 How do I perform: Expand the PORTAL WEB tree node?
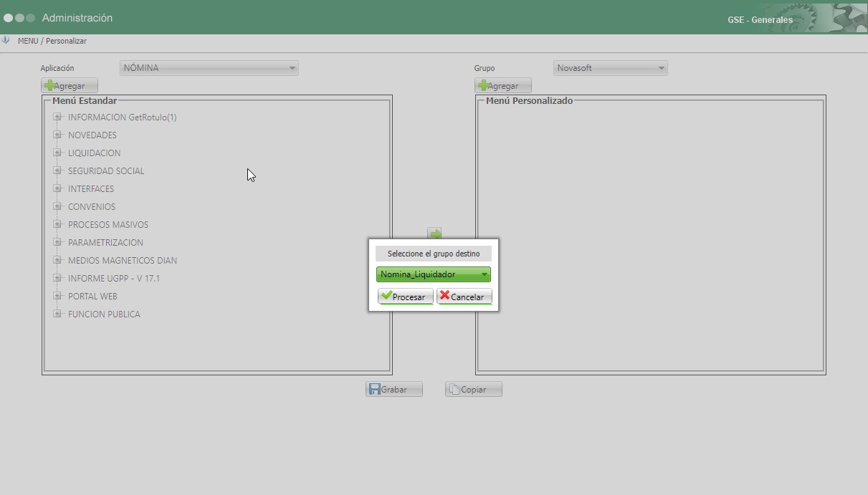coord(57,296)
